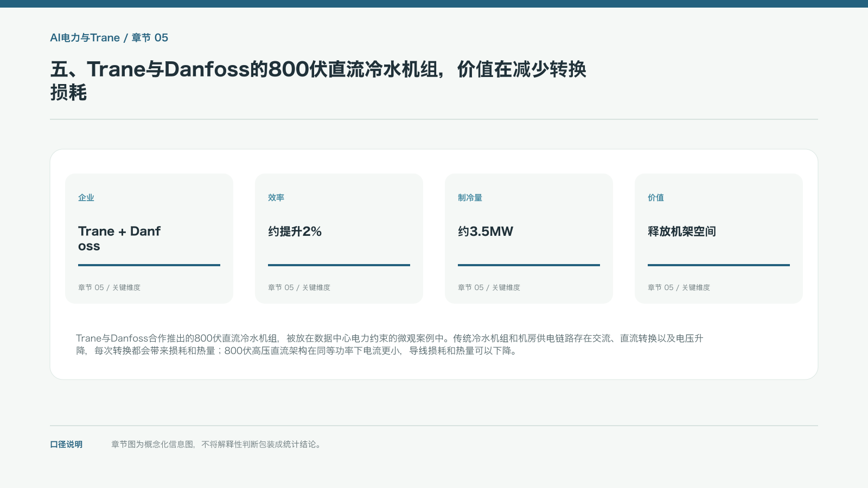Click '章节 05 / 关键维度' under the 制冷量 card
868x488 pixels.
[489, 287]
